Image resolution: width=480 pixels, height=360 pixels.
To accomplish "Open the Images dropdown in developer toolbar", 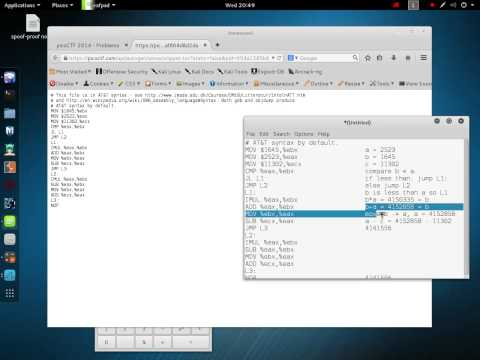I will 190,84.
